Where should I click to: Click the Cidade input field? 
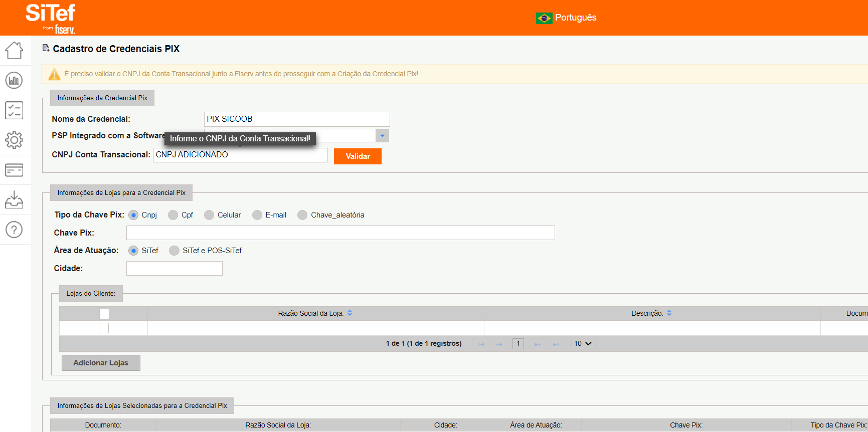click(x=175, y=269)
